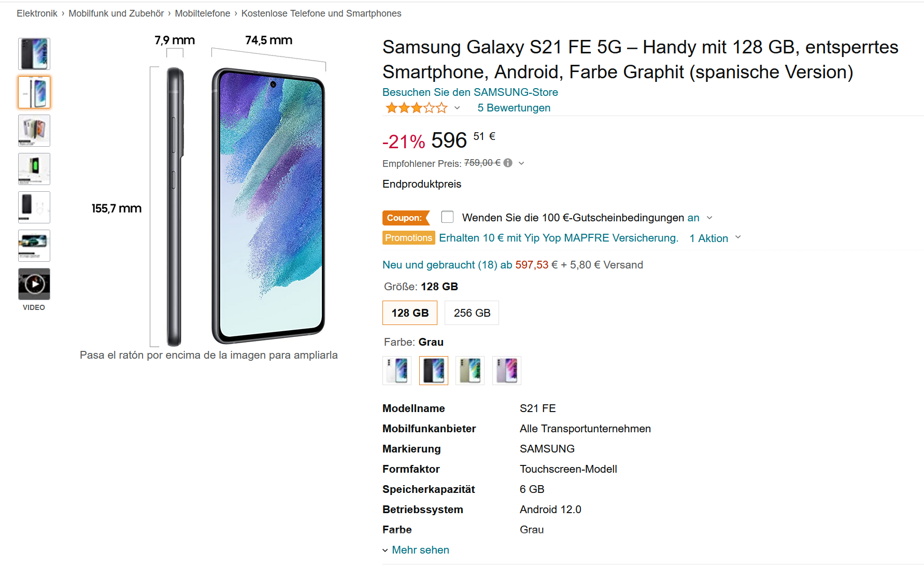This screenshot has height=580, width=924.
Task: Select the 128 GB size option
Action: pos(410,313)
